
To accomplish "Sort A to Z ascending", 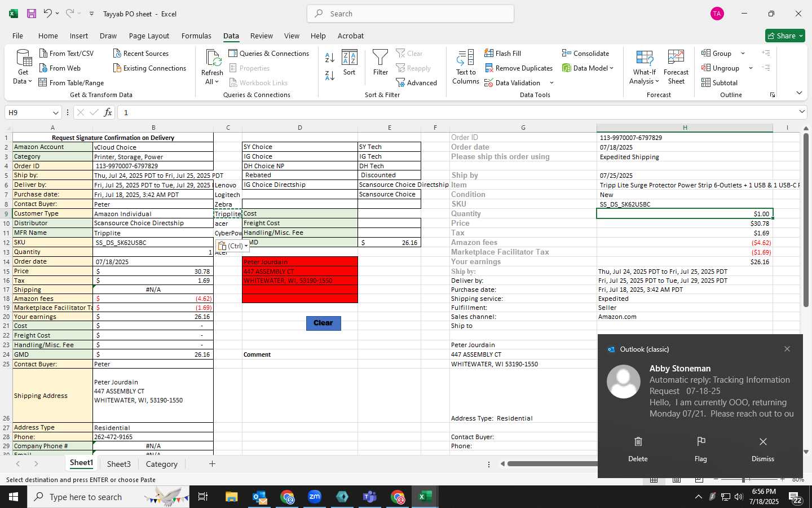I will [x=330, y=57].
